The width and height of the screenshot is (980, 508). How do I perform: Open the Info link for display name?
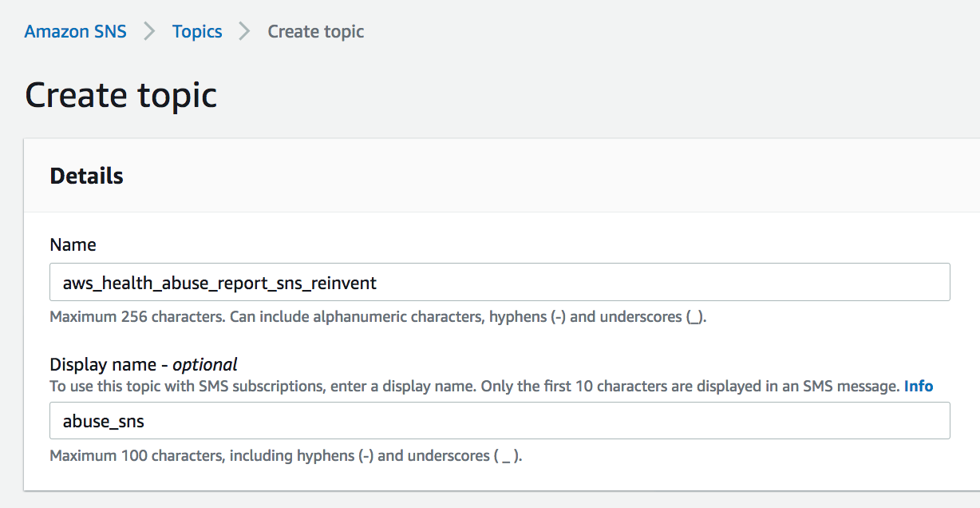[919, 386]
